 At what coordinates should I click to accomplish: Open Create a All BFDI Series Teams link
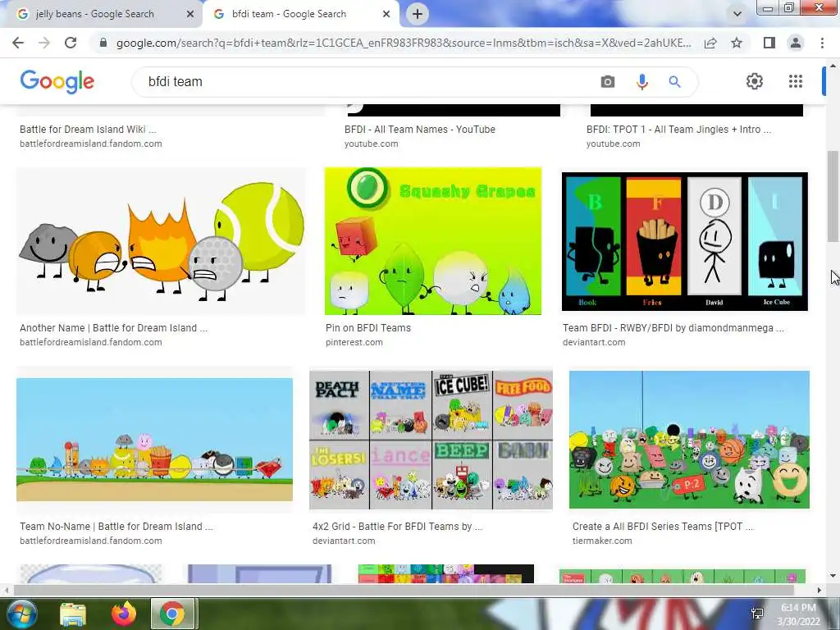663,527
